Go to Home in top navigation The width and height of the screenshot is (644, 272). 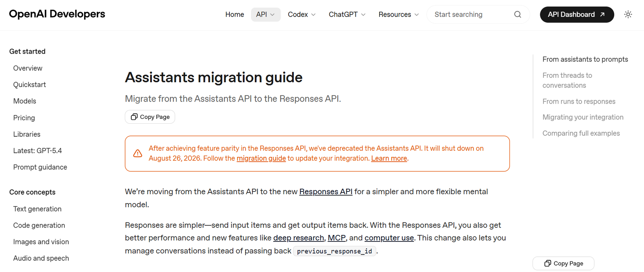[x=235, y=15]
